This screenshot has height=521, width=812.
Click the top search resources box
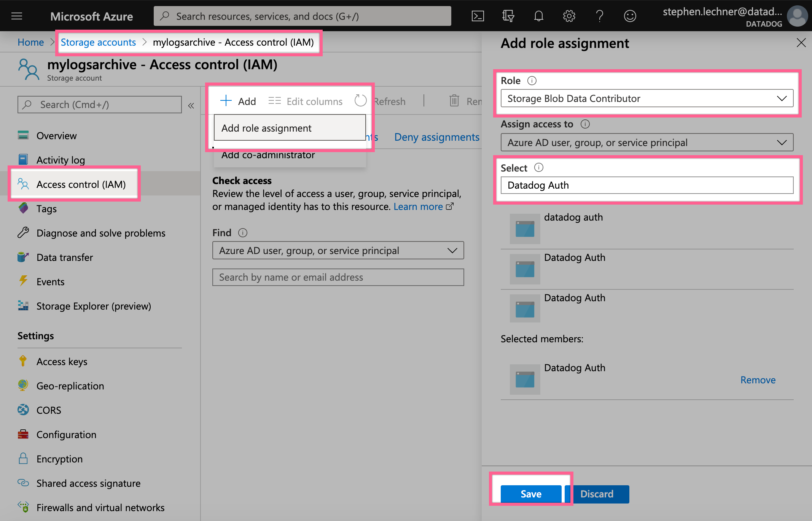pos(302,16)
